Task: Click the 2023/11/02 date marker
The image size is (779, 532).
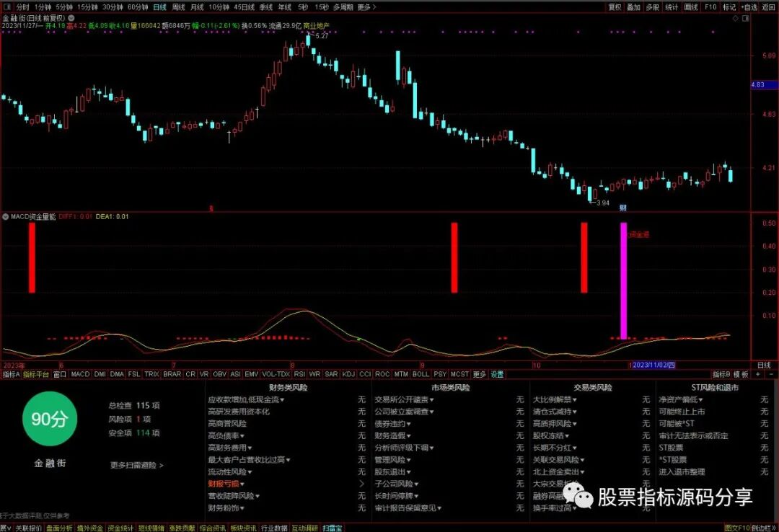Action: click(653, 365)
